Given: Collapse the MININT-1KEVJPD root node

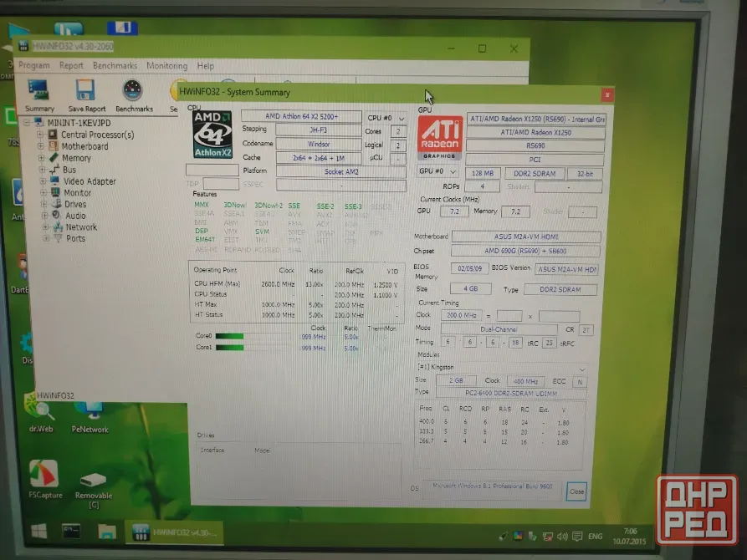Looking at the screenshot, I should tap(27, 123).
